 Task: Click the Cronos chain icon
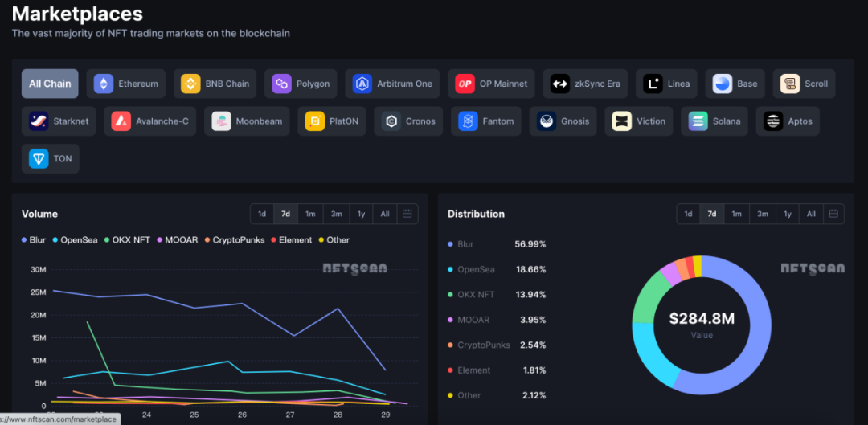tap(391, 121)
